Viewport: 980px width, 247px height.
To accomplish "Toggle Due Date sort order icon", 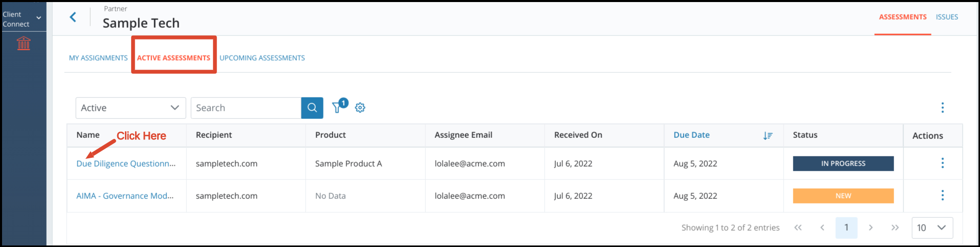I will point(768,135).
